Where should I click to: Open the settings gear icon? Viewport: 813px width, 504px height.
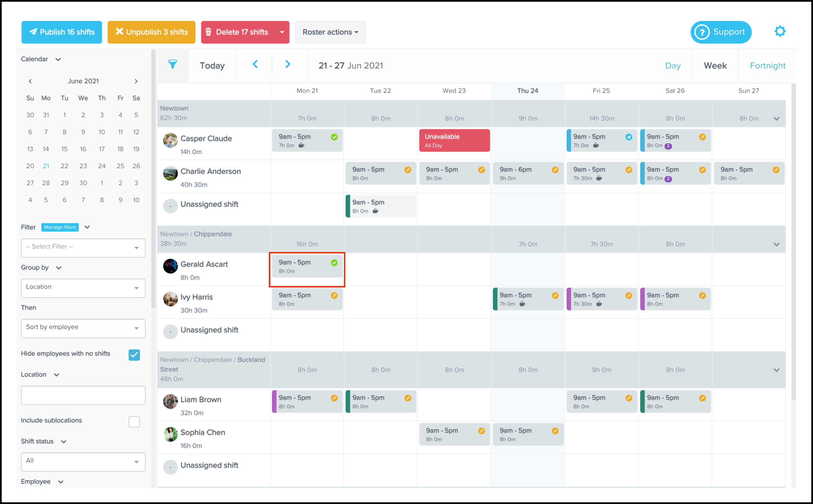[x=780, y=32]
